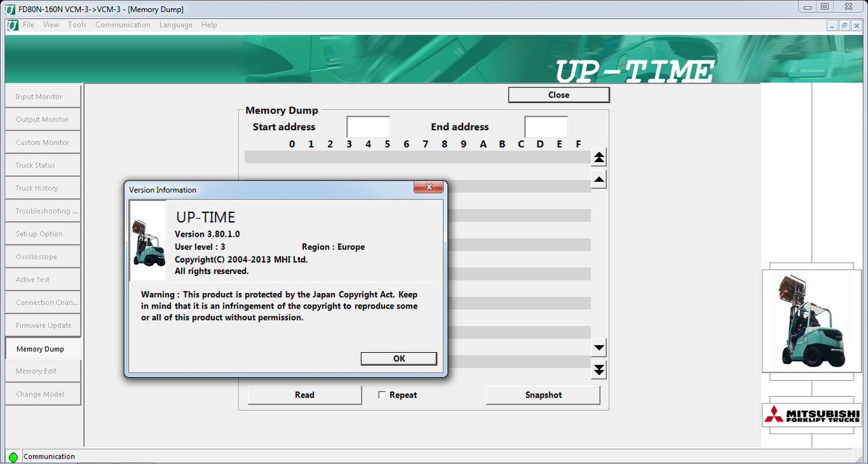The height and width of the screenshot is (464, 868).
Task: Click the forklift image in Version Information dialog
Action: (x=149, y=241)
